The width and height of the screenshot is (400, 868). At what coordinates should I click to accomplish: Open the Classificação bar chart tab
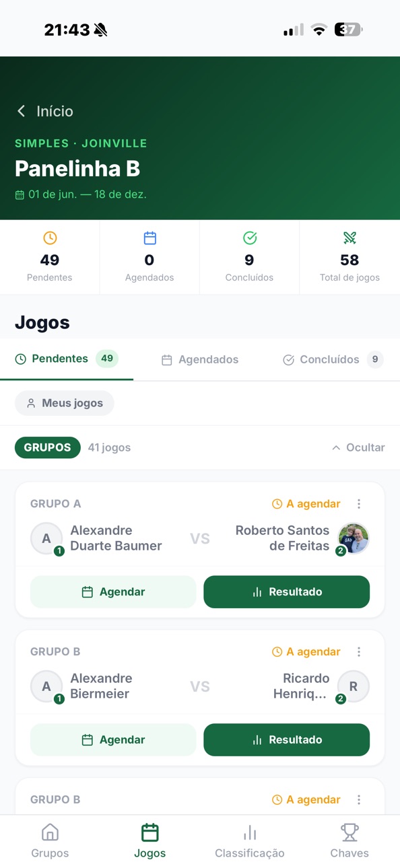(x=250, y=841)
